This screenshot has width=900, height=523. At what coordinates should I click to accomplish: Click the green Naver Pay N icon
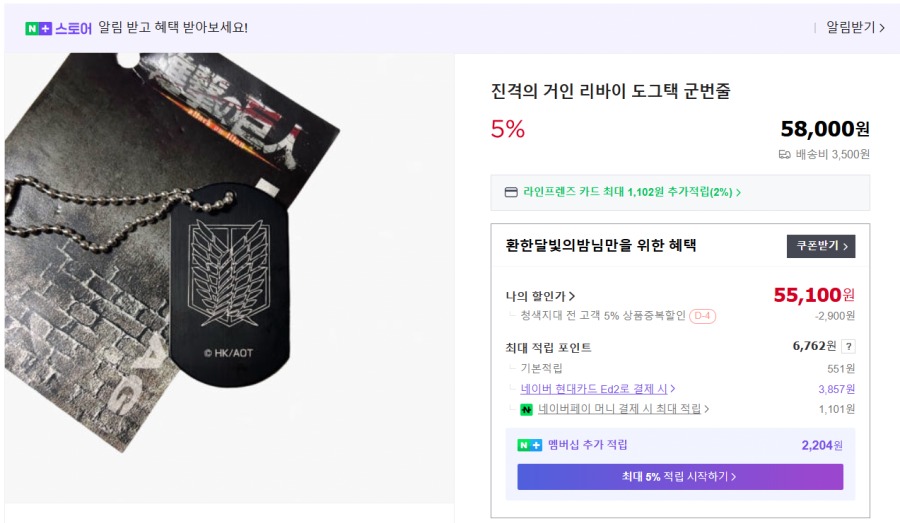526,409
